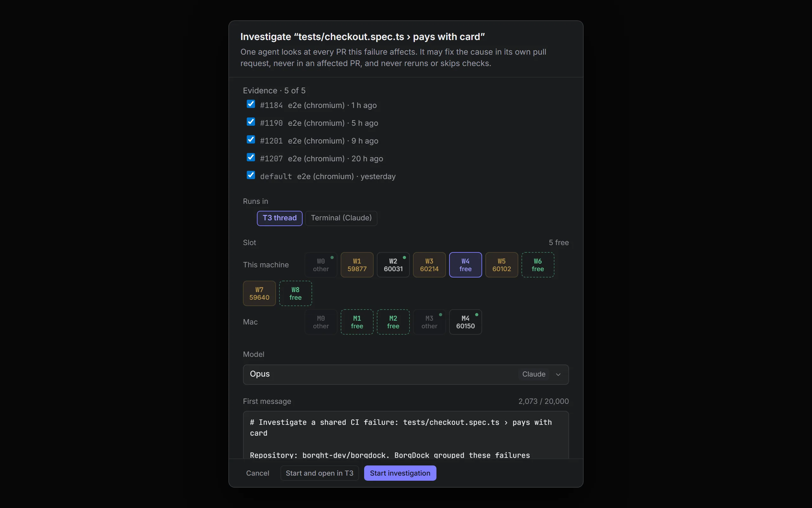Click the '5 free' slot count text
812x508 pixels.
[x=559, y=243]
